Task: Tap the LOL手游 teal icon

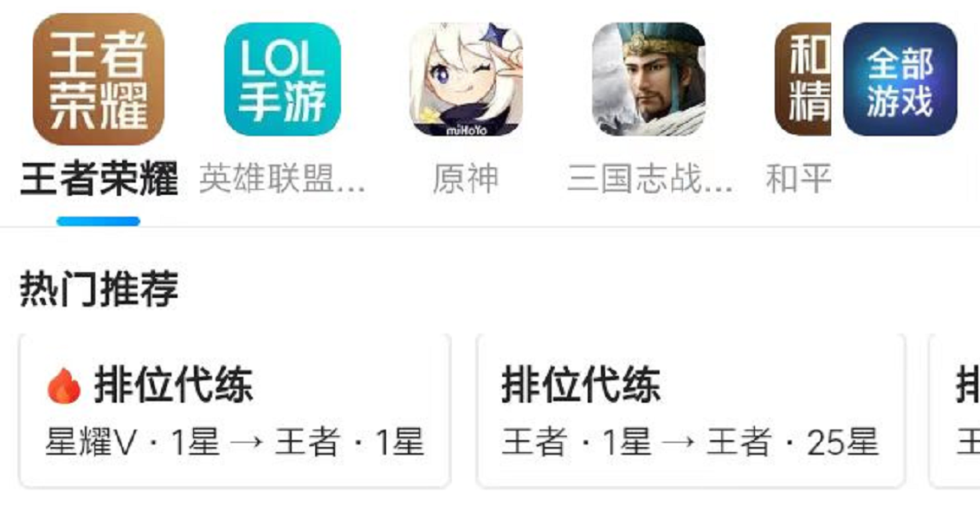Action: (282, 80)
